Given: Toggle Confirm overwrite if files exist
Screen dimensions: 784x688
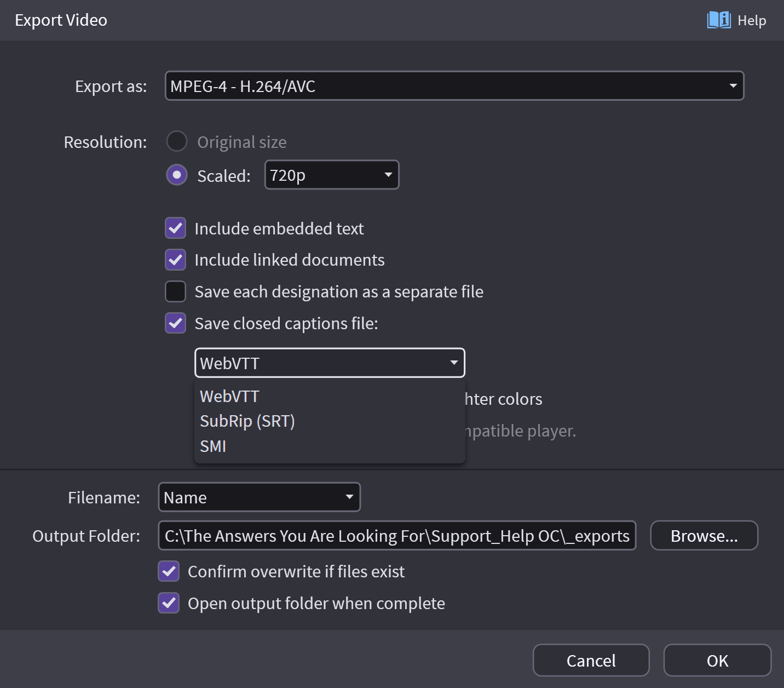Looking at the screenshot, I should click(169, 571).
